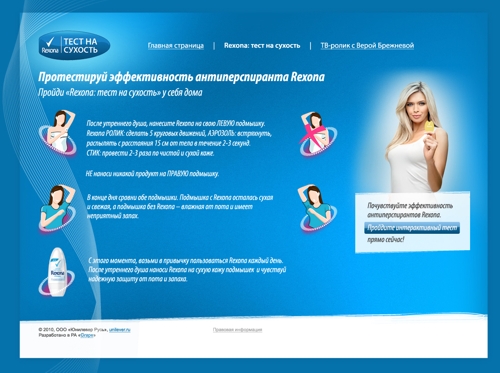Screen dimensions: 500x373
Task: Click the 'прямо сейчас!' text
Action: tap(386, 239)
